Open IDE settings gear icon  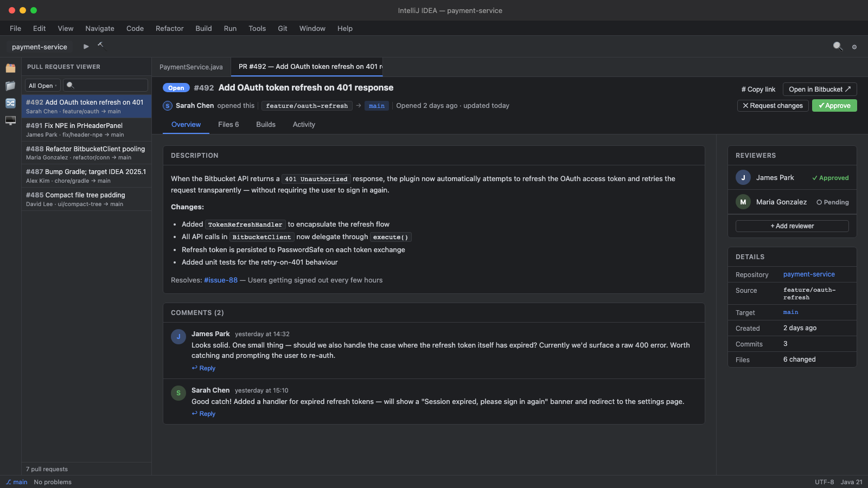point(854,47)
